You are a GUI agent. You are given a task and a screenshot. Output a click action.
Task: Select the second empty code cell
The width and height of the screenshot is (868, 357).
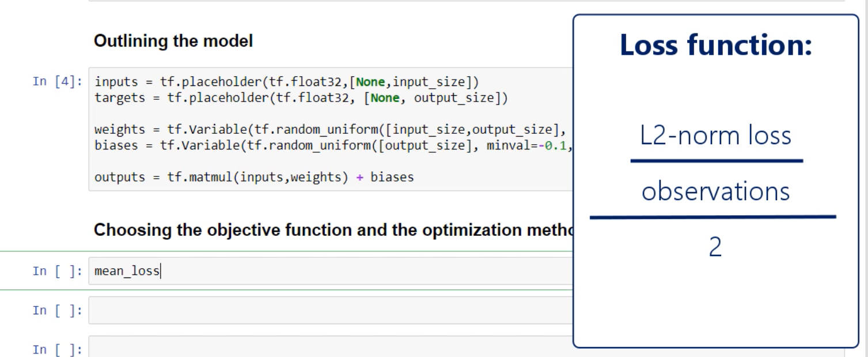pos(328,310)
